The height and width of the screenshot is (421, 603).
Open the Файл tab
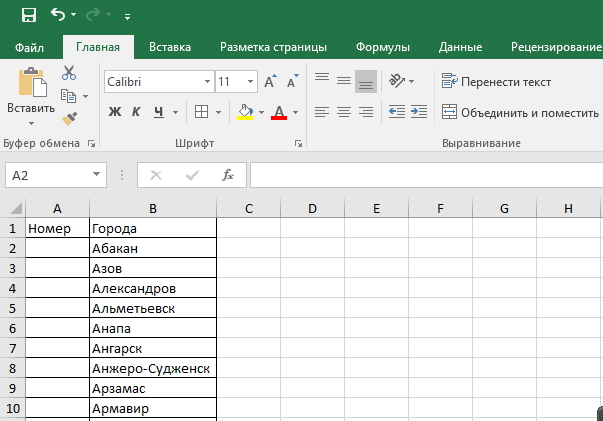(x=29, y=47)
